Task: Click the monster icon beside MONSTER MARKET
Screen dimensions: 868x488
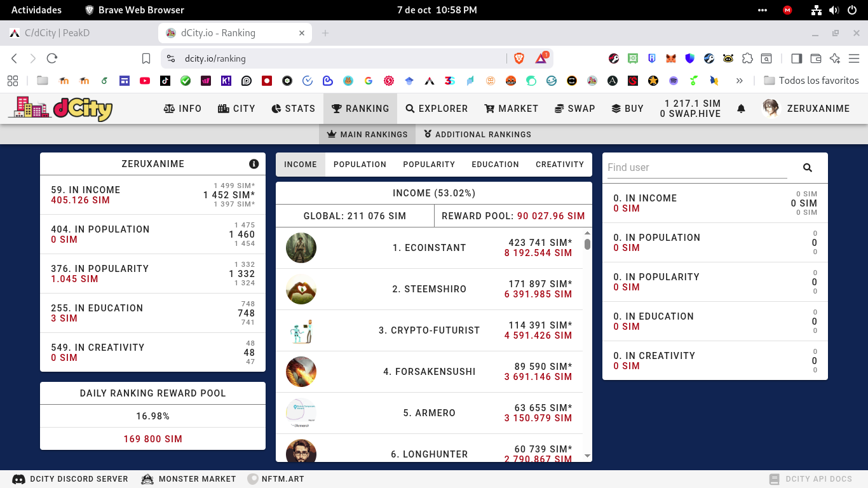Action: coord(147,479)
